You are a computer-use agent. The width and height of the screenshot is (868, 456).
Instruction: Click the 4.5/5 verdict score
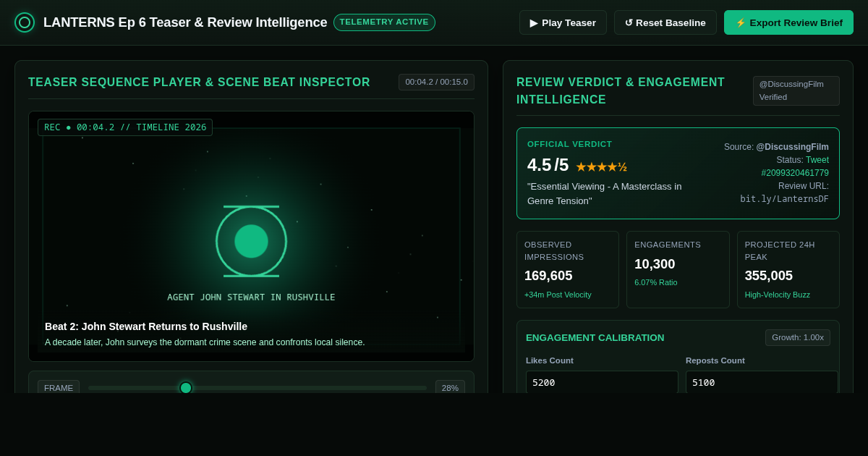548,165
